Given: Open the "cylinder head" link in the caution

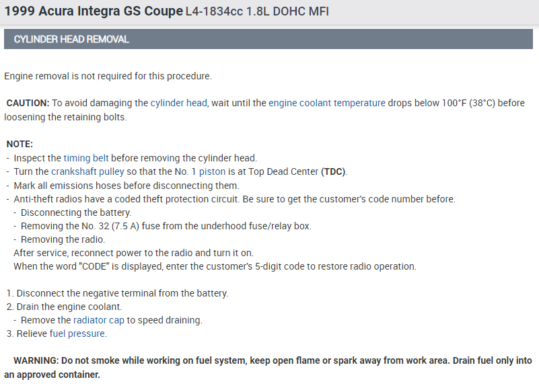Looking at the screenshot, I should (178, 103).
